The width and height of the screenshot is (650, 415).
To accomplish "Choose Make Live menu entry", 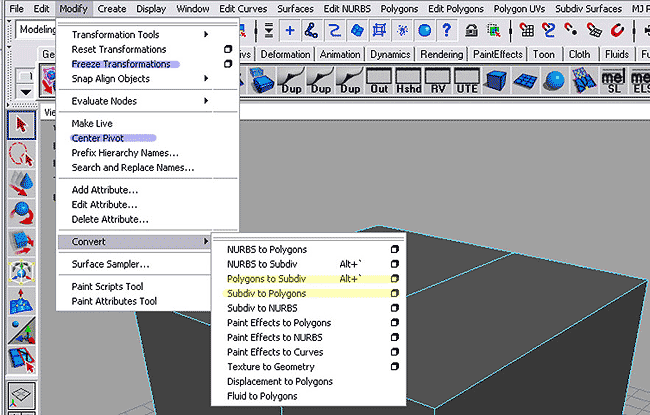I will tap(92, 123).
